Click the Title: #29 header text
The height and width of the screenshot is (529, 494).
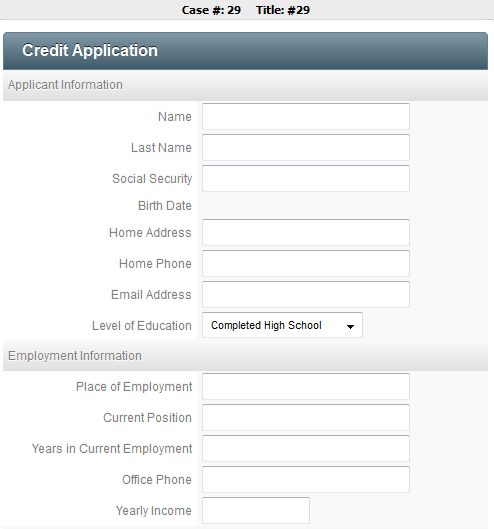coord(283,10)
